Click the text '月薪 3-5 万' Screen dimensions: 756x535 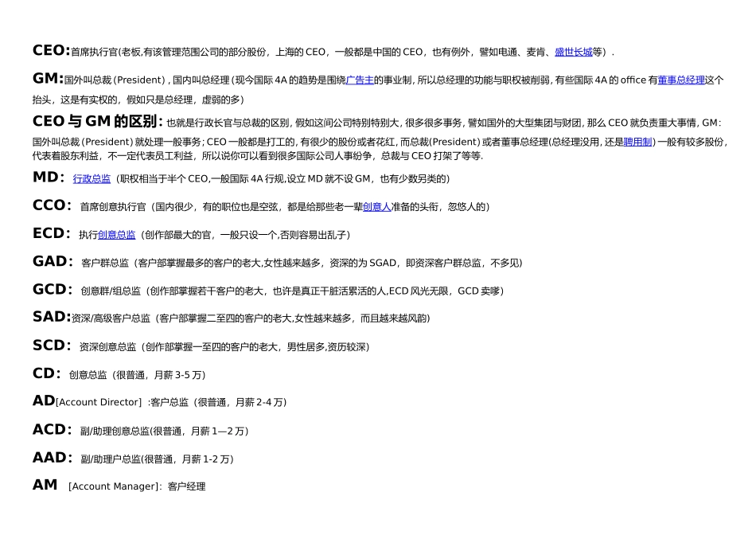[177, 375]
